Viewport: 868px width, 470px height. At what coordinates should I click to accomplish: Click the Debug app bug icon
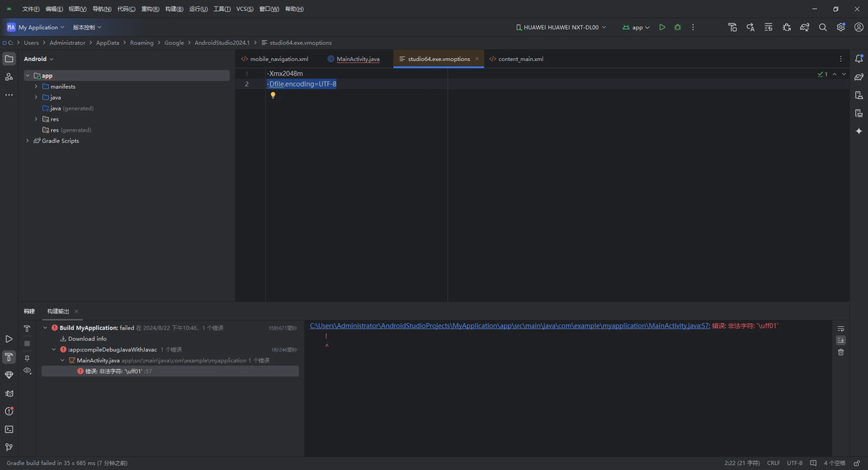tap(677, 27)
